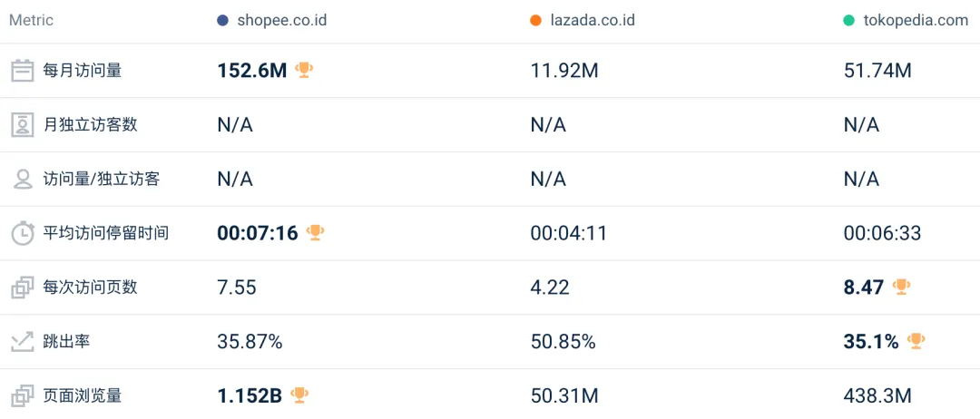Open the shopee.co.id column header link
The image size is (980, 419).
click(282, 21)
